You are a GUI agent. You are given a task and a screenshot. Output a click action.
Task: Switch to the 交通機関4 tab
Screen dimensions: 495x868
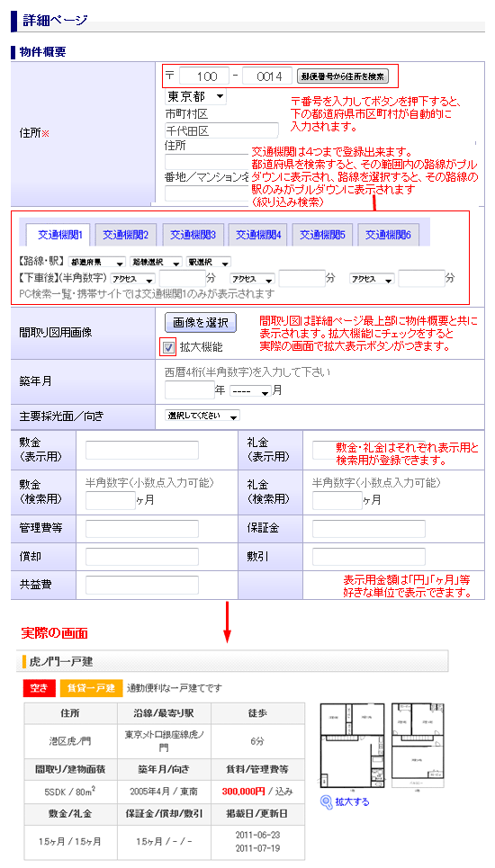[x=258, y=235]
